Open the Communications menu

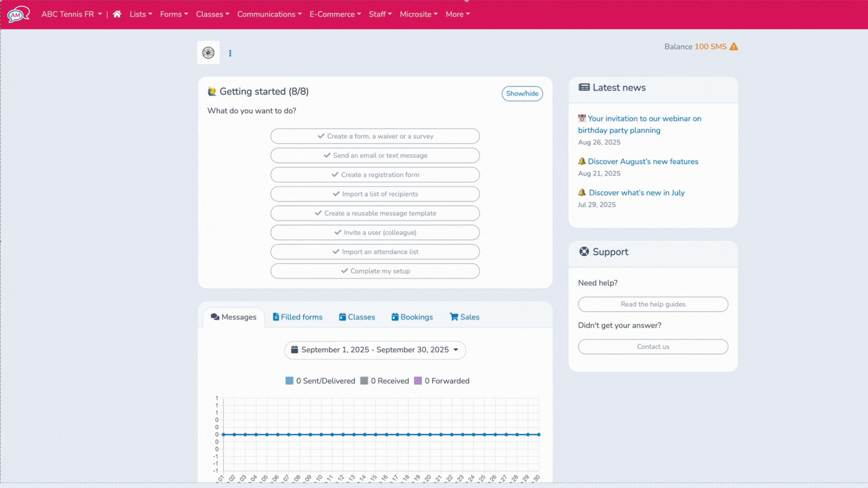point(269,14)
